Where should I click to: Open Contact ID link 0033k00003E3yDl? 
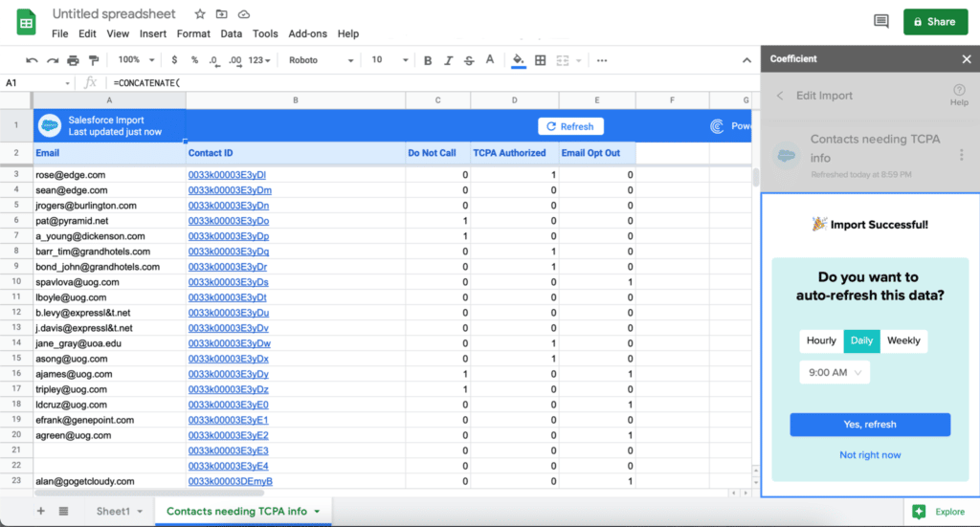[227, 175]
